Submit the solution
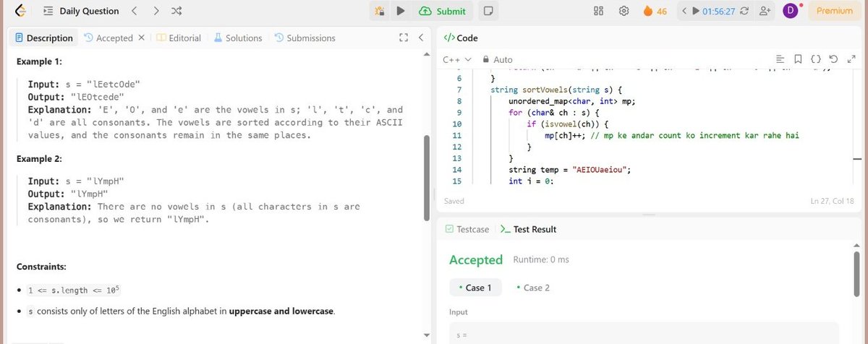Viewport: 868px width, 344px height. (x=443, y=11)
